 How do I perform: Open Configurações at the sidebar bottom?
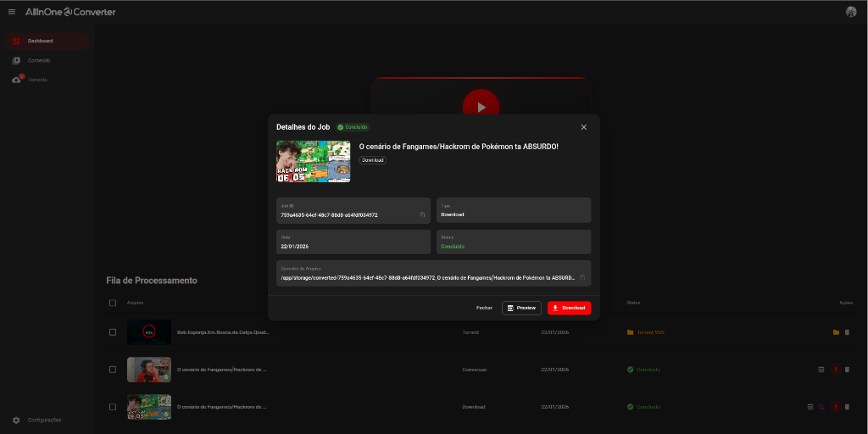pos(43,420)
